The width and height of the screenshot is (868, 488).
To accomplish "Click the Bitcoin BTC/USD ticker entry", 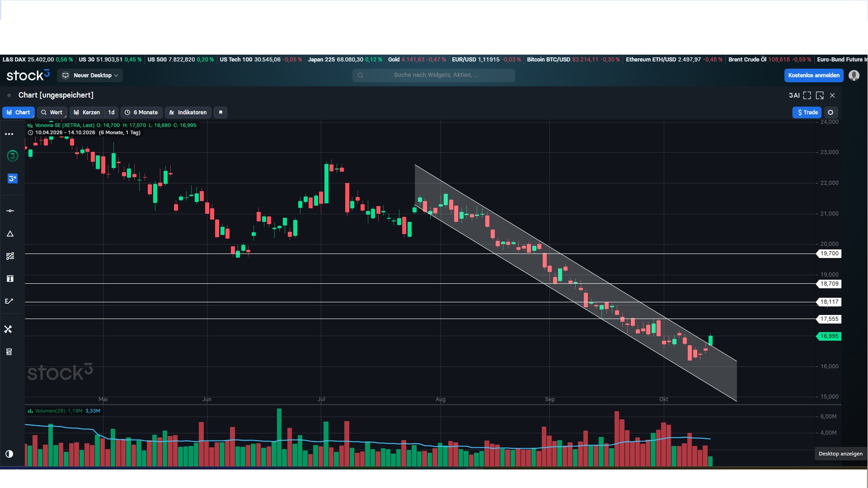I will pos(573,60).
